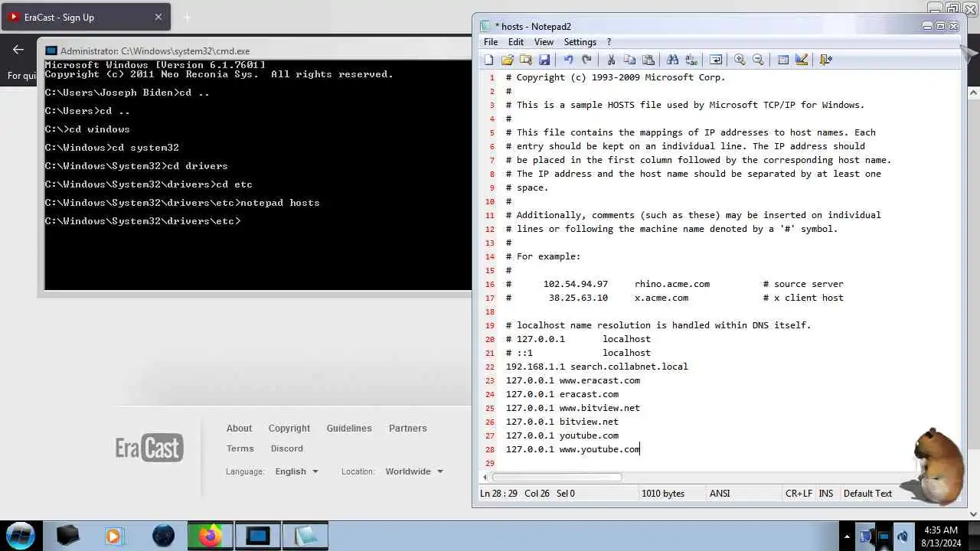
Task: Click the left arrow of Notepad2 horizontal scrollbar
Action: 484,477
